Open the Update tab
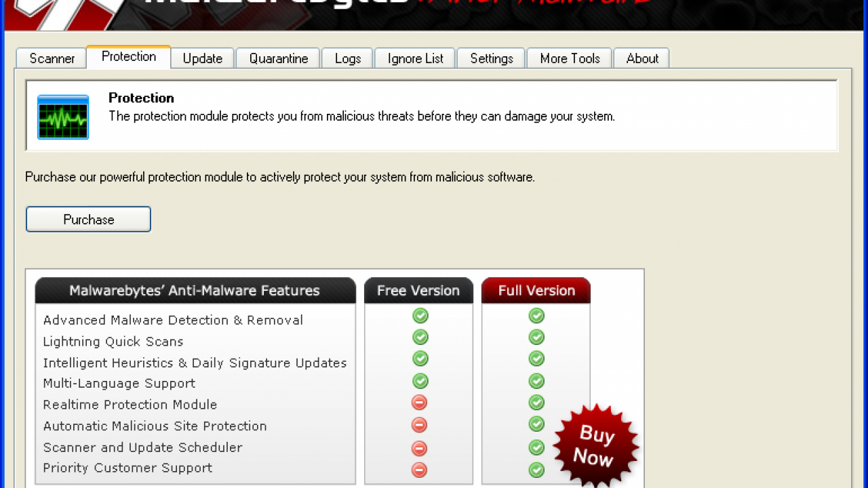Image resolution: width=868 pixels, height=488 pixels. [x=202, y=58]
